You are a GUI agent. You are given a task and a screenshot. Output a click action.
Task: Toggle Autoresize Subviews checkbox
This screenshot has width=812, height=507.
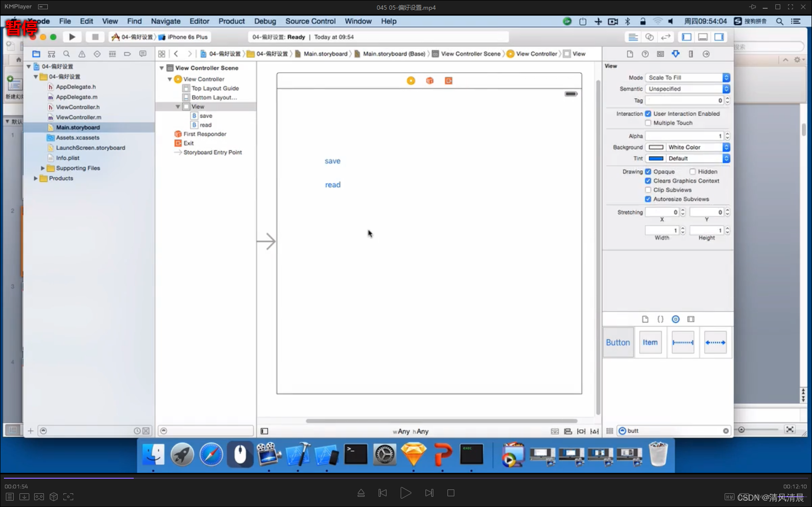point(648,199)
